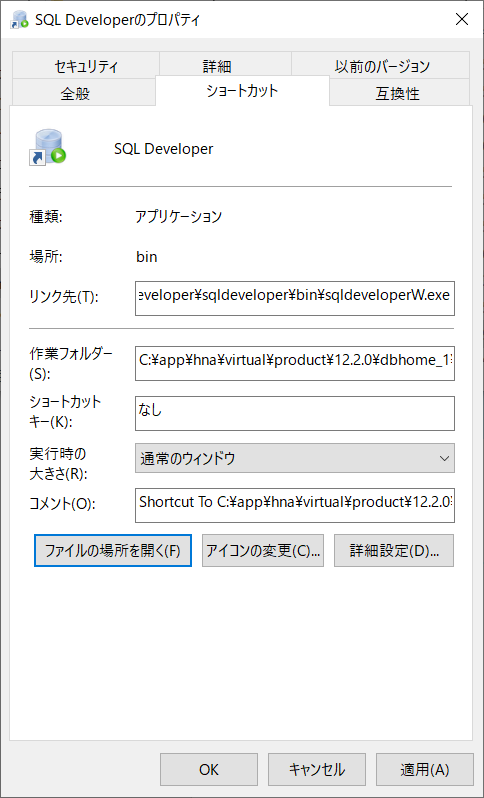
Task: Click the コメント input field
Action: click(295, 505)
